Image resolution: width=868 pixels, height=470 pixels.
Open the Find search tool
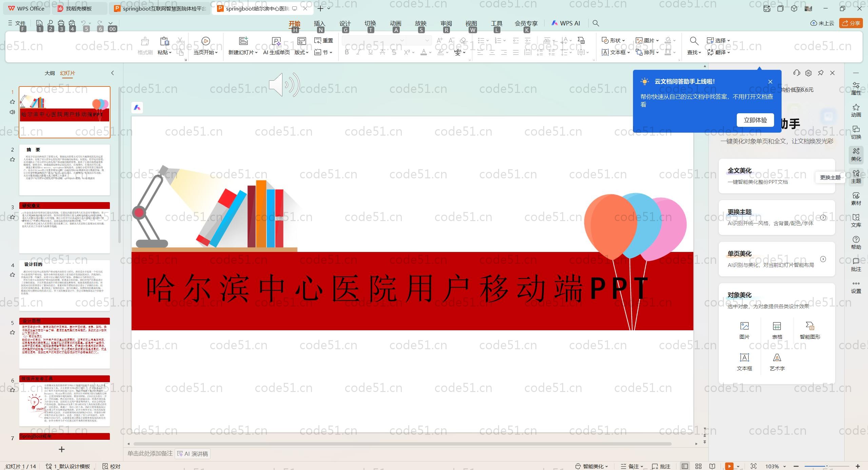point(694,41)
